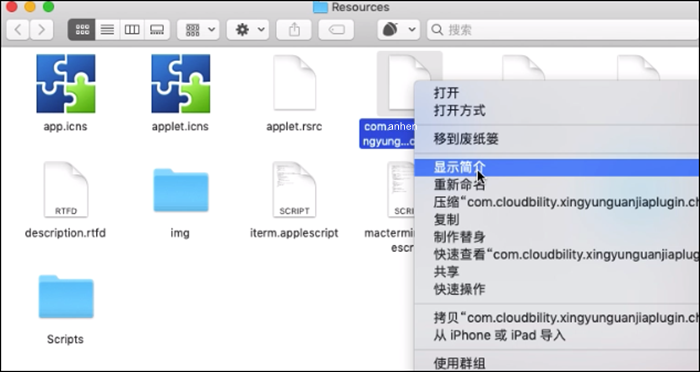Open the gear Action dropdown menu
Screen dimensions: 700x373
tap(248, 30)
